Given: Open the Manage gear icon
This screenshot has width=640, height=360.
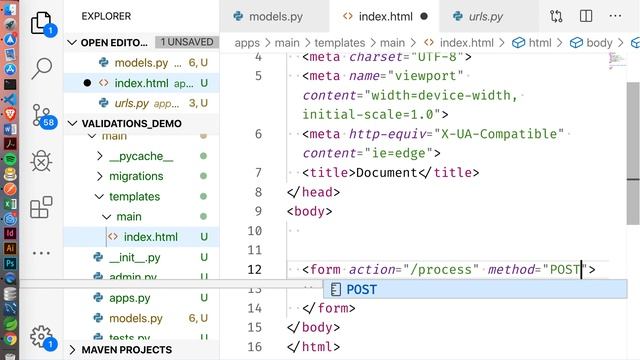Looking at the screenshot, I should (x=42, y=337).
